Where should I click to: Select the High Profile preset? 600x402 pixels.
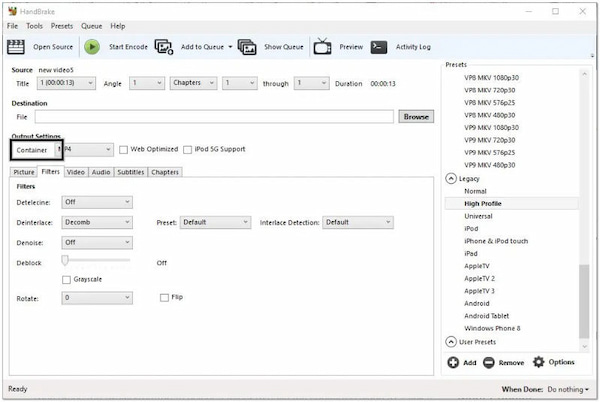512,203
